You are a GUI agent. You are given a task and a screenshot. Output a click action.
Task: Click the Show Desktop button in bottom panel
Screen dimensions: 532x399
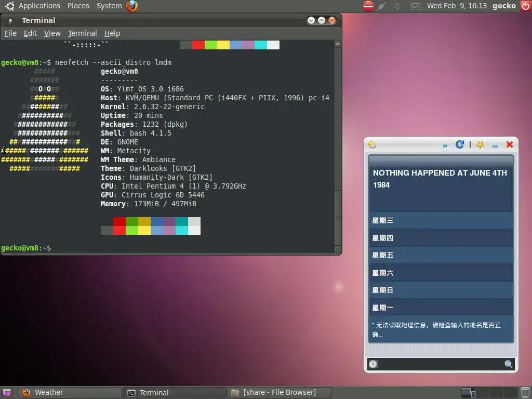pyautogui.click(x=6, y=393)
